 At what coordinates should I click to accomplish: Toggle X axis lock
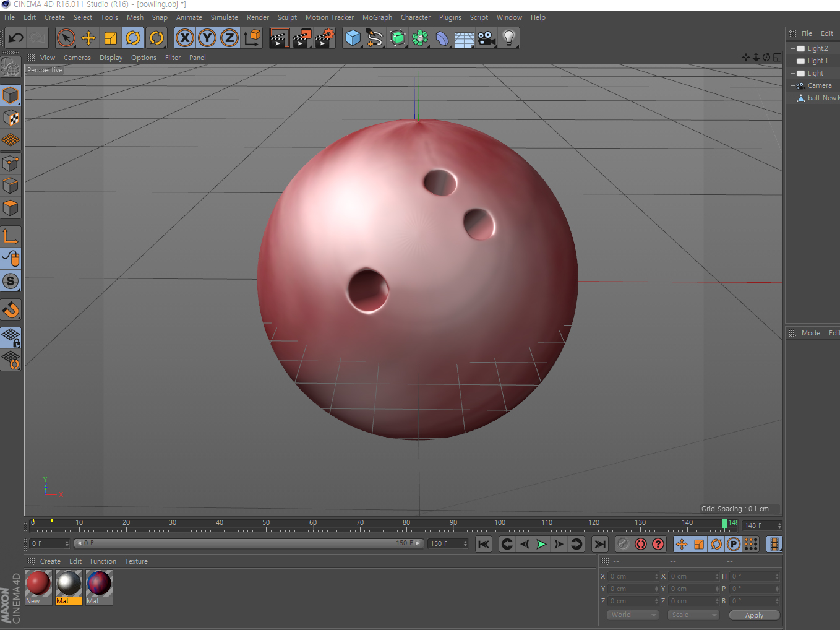click(x=184, y=38)
